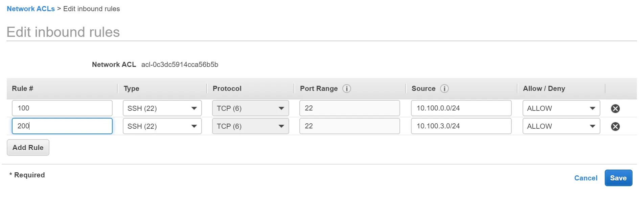The image size is (644, 224).
Task: Click the Source info icon
Action: click(444, 89)
